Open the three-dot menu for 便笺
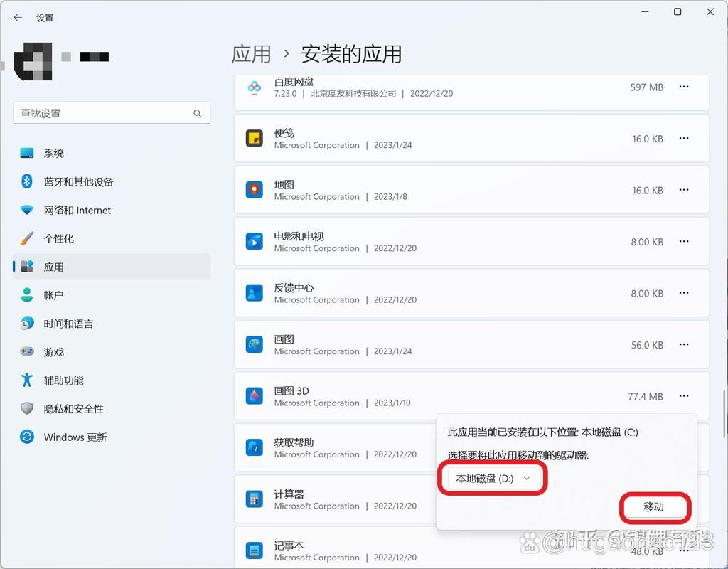Viewport: 728px width, 569px height. click(684, 139)
